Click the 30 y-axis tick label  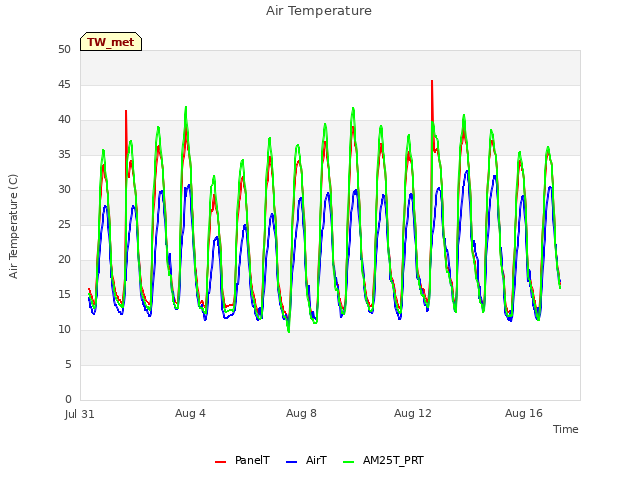tap(64, 189)
